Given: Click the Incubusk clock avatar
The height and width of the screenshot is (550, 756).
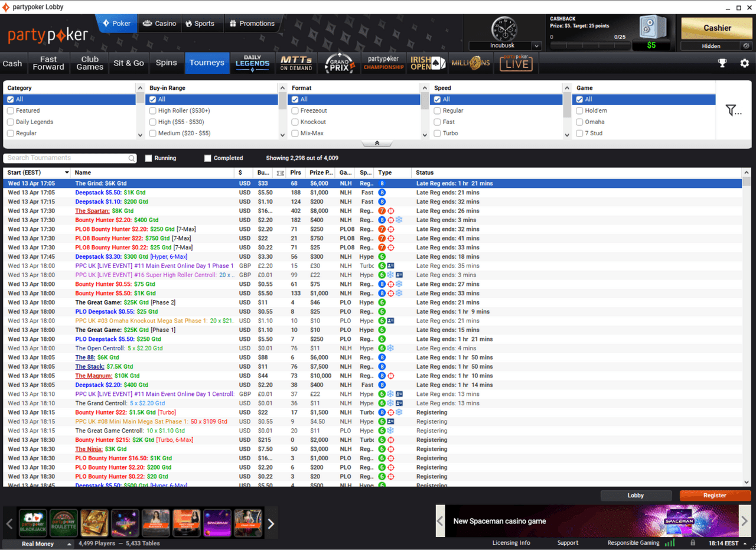Looking at the screenshot, I should (504, 28).
